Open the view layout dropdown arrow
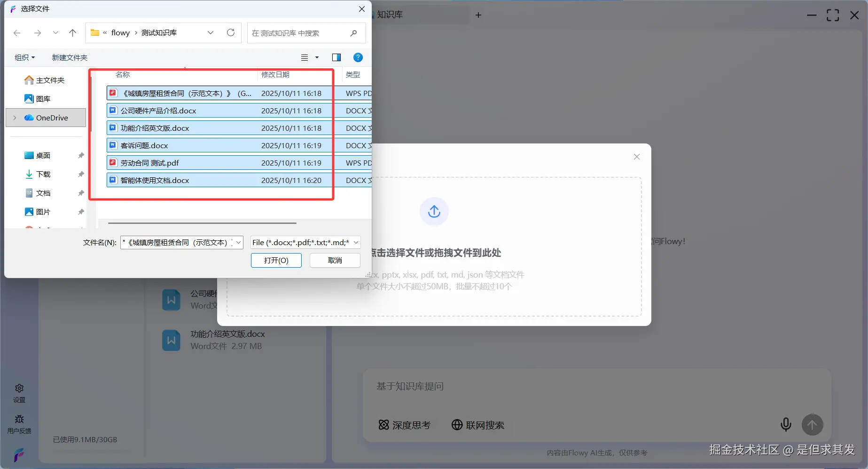The image size is (868, 469). (x=317, y=57)
